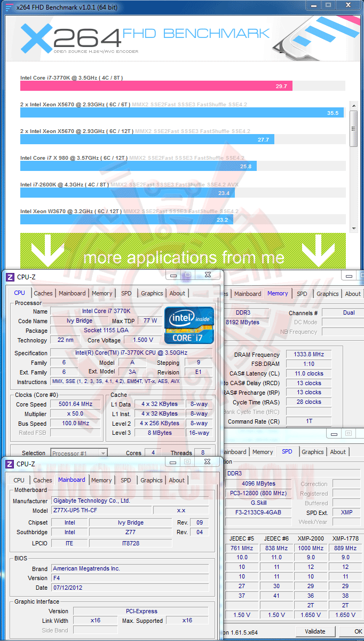
Task: Click the Manufacturer value 'Gigabyte Technology Co., Ltd.'
Action: click(130, 501)
